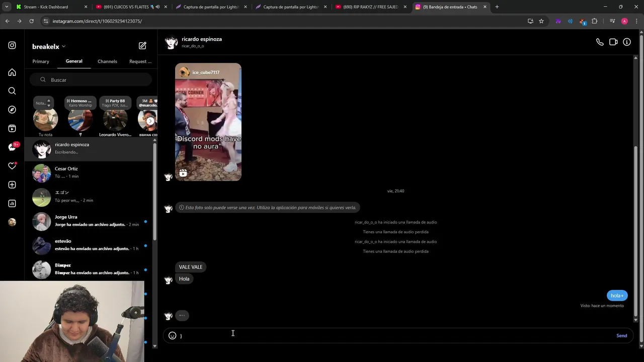
Task: Open the media control music icon
Action: click(x=612, y=21)
